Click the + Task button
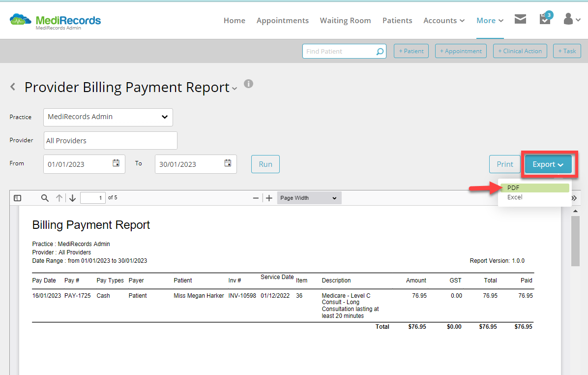The width and height of the screenshot is (588, 375). pyautogui.click(x=567, y=51)
